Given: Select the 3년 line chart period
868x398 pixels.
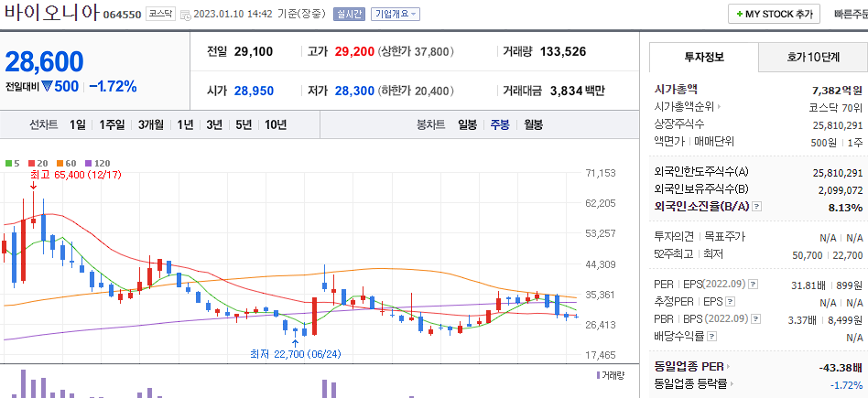Looking at the screenshot, I should (x=214, y=125).
